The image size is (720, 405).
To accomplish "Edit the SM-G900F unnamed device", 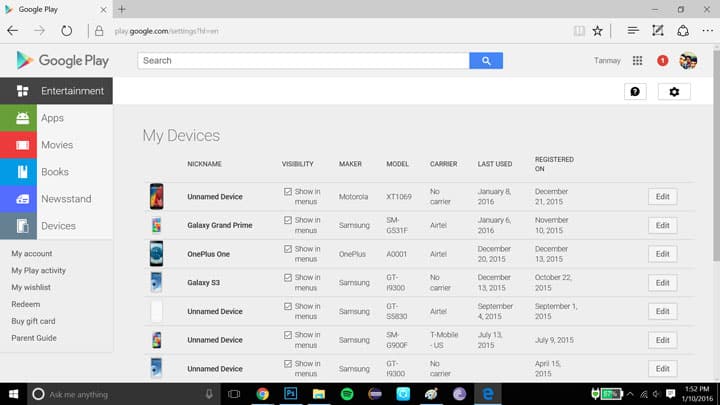I will 662,340.
